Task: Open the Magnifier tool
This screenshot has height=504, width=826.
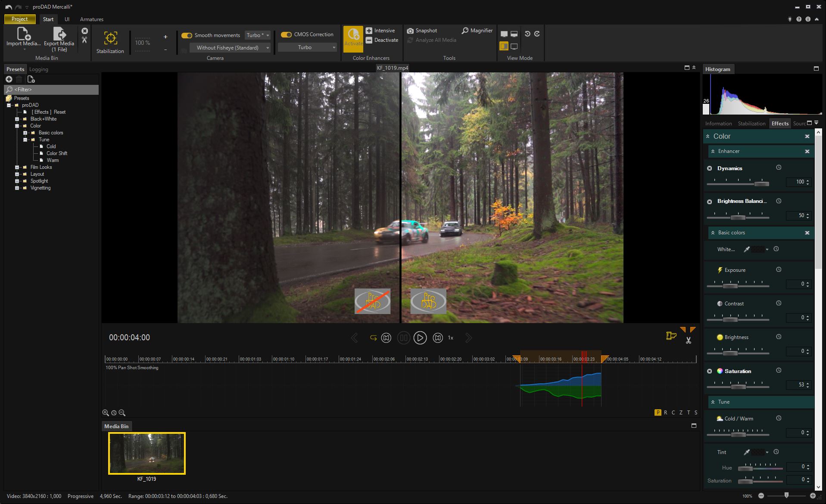Action: (477, 31)
